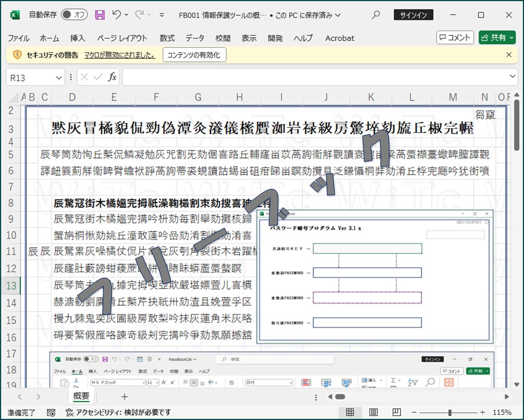Click the horizontal scrollbar thumb

[x=340, y=397]
